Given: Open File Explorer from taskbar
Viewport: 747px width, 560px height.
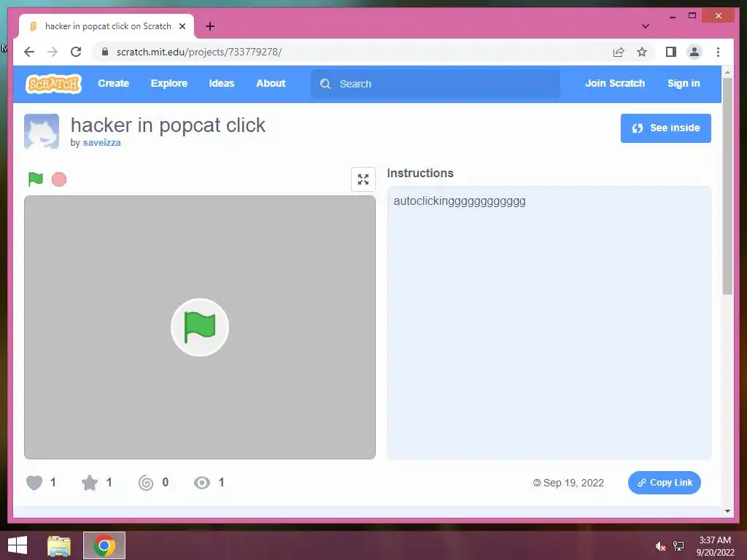Looking at the screenshot, I should tap(59, 545).
